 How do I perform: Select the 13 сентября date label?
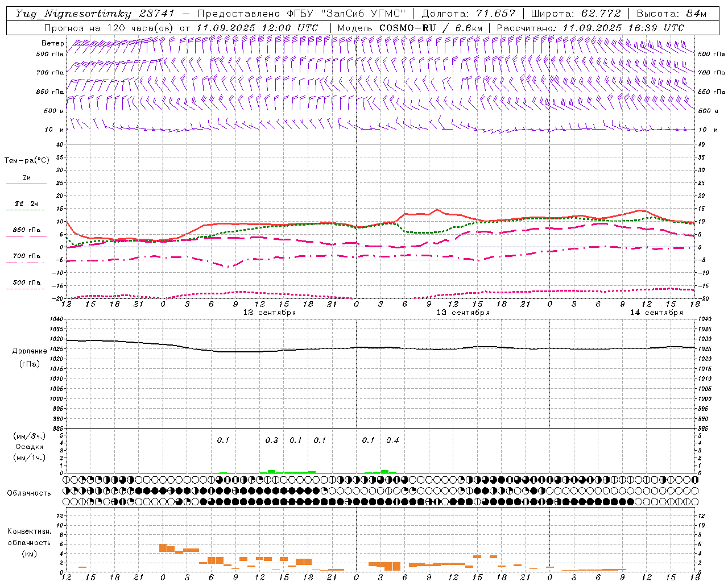pyautogui.click(x=463, y=313)
